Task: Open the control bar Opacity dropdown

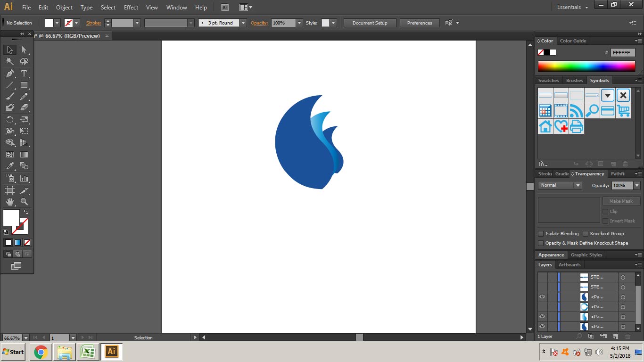Action: click(299, 23)
